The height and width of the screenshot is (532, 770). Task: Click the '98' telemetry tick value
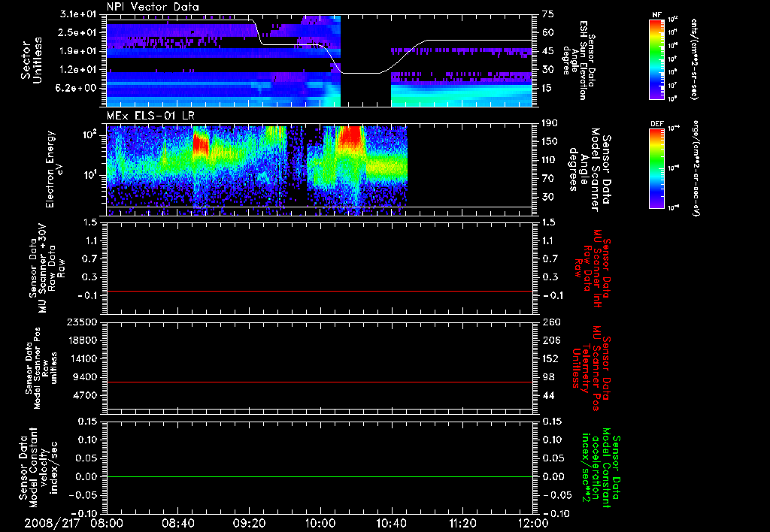[548, 377]
